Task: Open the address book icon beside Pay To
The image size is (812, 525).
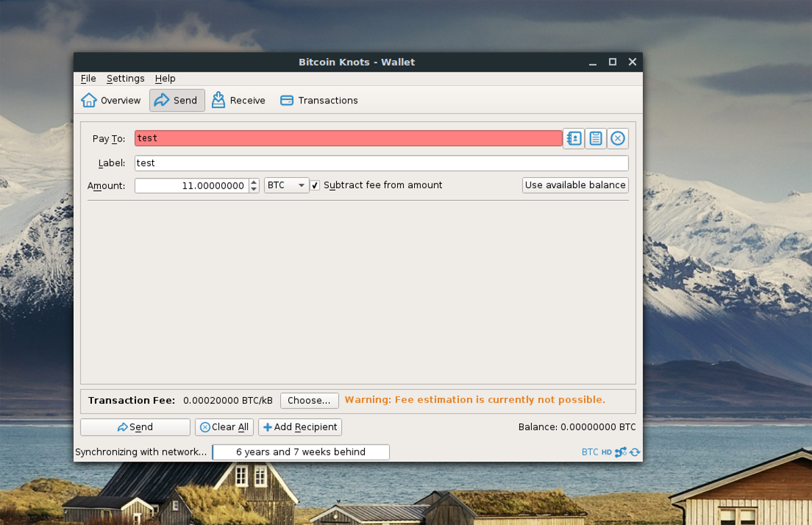Action: click(574, 139)
